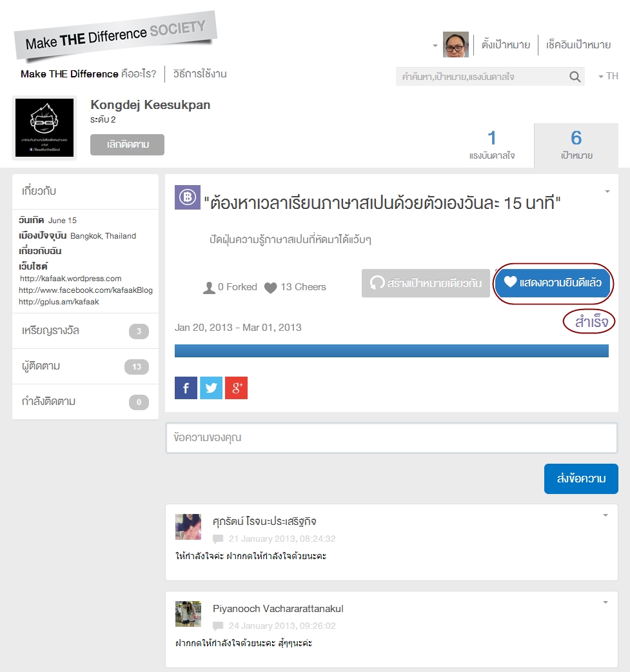Screen dimensions: 630x672
Task: Expand options arrow on ศุภรัตน์'s comment
Action: click(605, 515)
